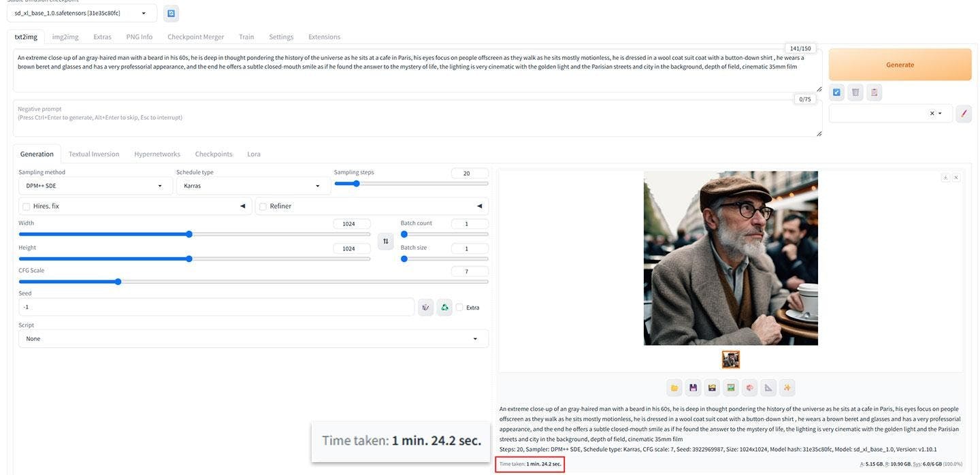980x475 pixels.
Task: Click the sparkles upscale icon below the image
Action: (x=787, y=388)
